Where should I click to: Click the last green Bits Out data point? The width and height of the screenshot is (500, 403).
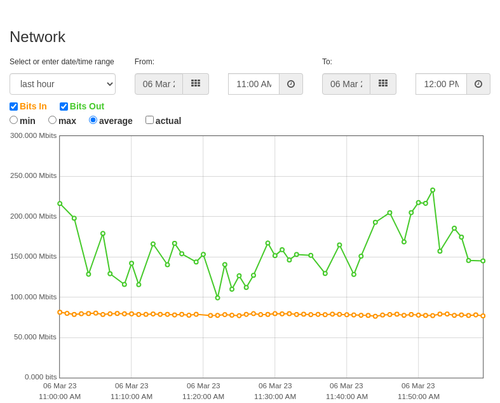(483, 261)
